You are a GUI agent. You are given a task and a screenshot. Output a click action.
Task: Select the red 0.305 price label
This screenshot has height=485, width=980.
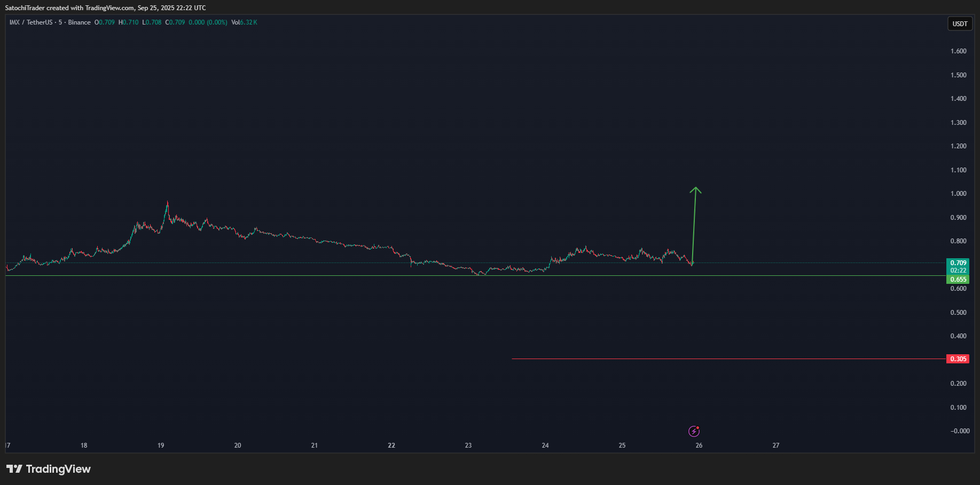pos(958,359)
